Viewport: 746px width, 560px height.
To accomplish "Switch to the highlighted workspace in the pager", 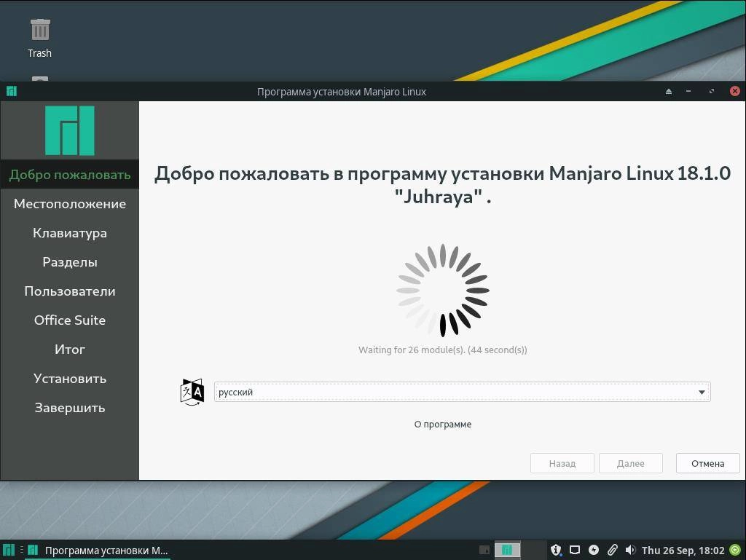I will (x=507, y=550).
